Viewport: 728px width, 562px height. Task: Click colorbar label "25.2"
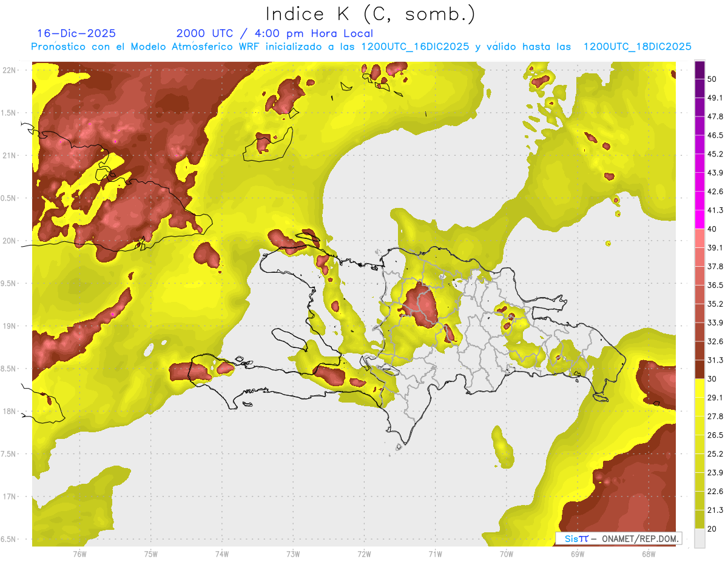point(715,453)
